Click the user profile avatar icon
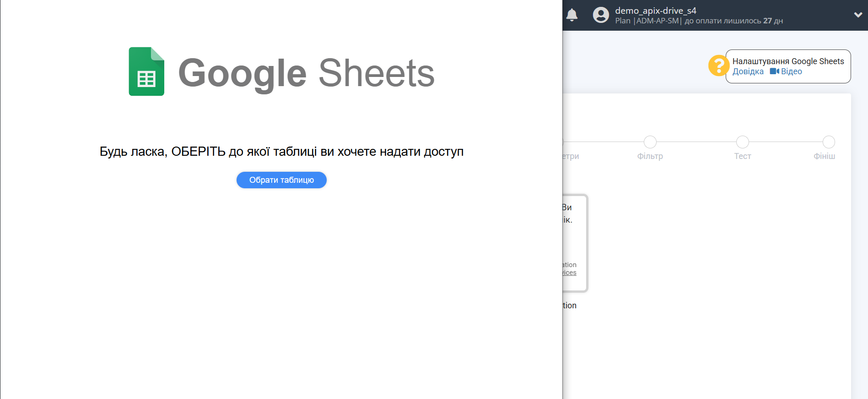The image size is (868, 399). (x=601, y=15)
